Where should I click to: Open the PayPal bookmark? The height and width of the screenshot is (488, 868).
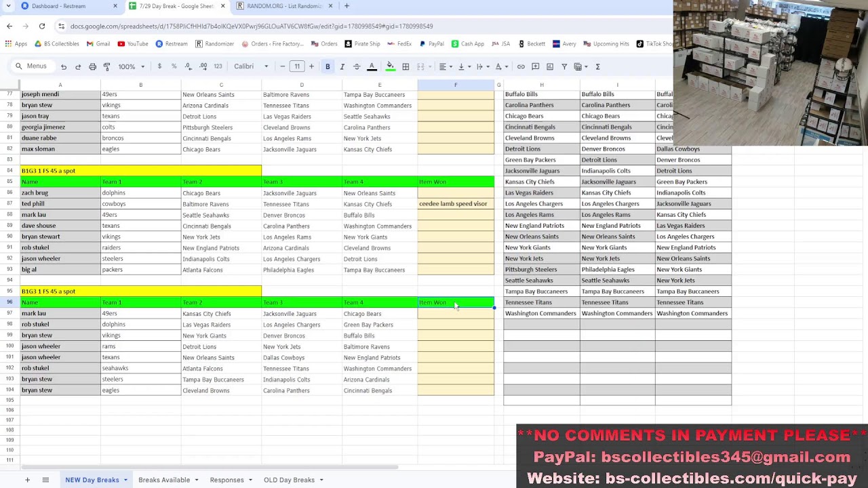[x=432, y=44]
